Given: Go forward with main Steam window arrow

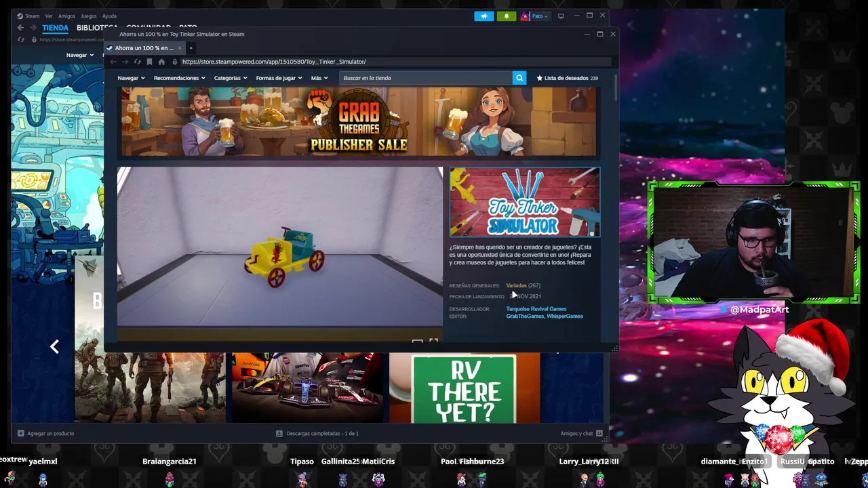Looking at the screenshot, I should [x=33, y=28].
